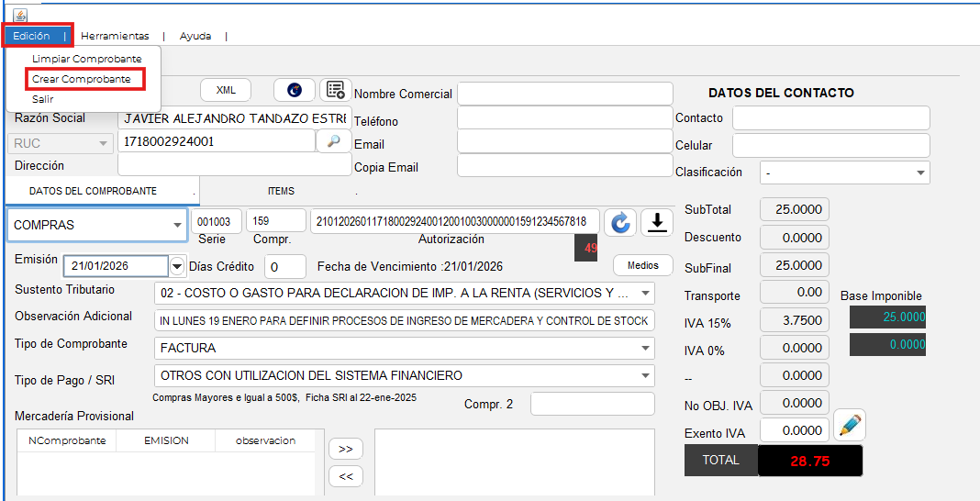This screenshot has width=980, height=501.
Task: Click the add-list icon next to Nombre Comercial
Action: point(336,90)
